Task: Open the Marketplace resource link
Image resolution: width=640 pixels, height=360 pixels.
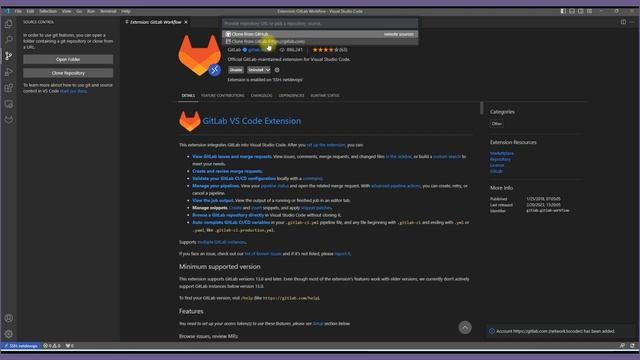Action: (x=502, y=153)
